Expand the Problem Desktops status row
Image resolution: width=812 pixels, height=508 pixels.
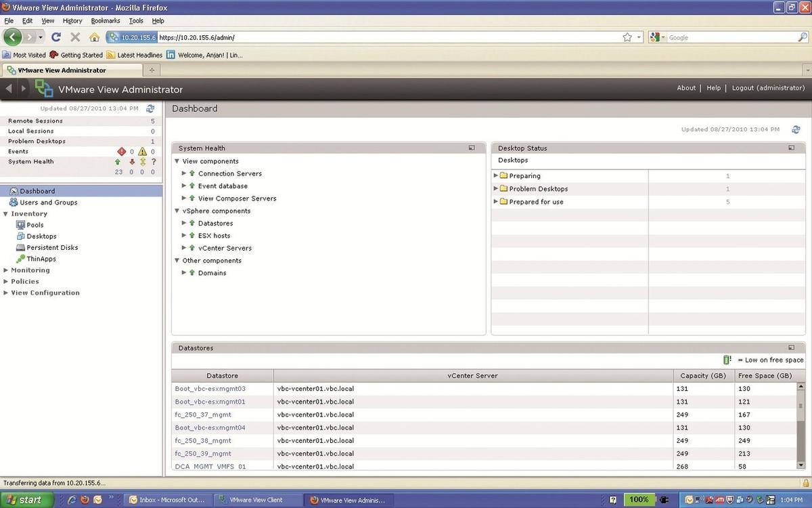[495, 188]
